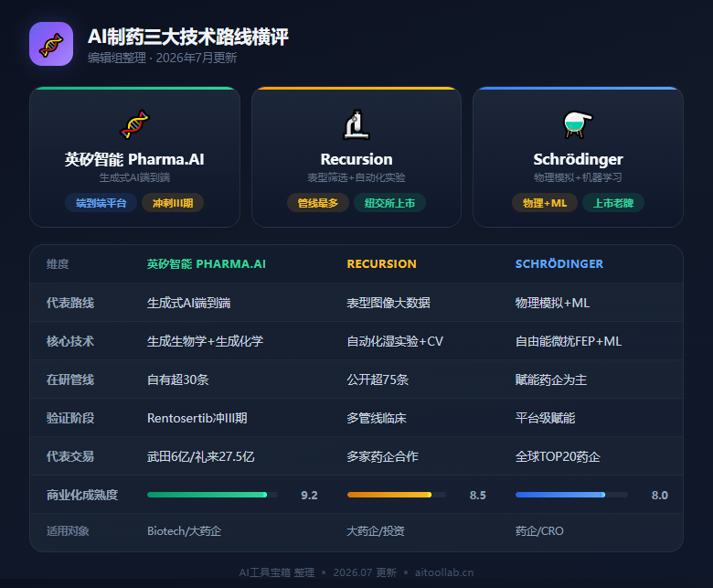This screenshot has width=713, height=588.
Task: Click the 英矽智能 Pharma.AI card title
Action: pyautogui.click(x=134, y=159)
